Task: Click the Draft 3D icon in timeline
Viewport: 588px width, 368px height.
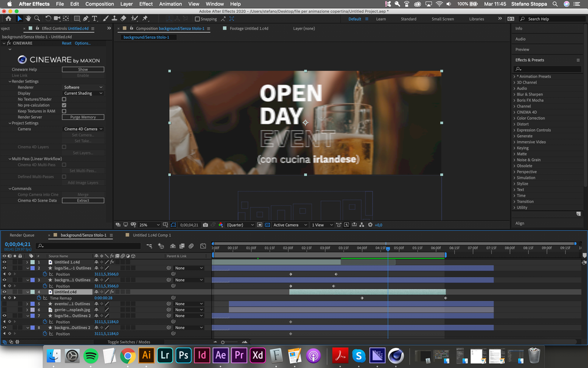Action: click(x=161, y=247)
